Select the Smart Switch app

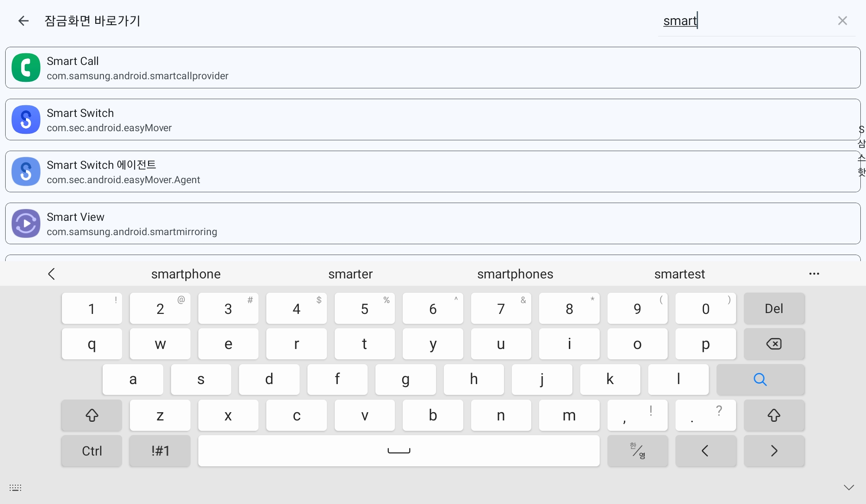(x=432, y=120)
